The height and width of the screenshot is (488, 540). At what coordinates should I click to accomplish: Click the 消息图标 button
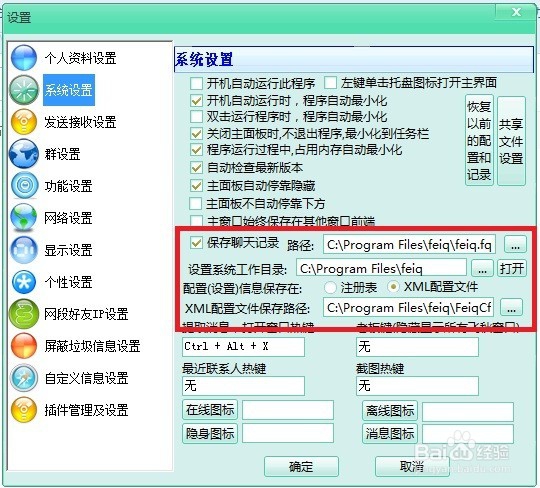[x=390, y=433]
